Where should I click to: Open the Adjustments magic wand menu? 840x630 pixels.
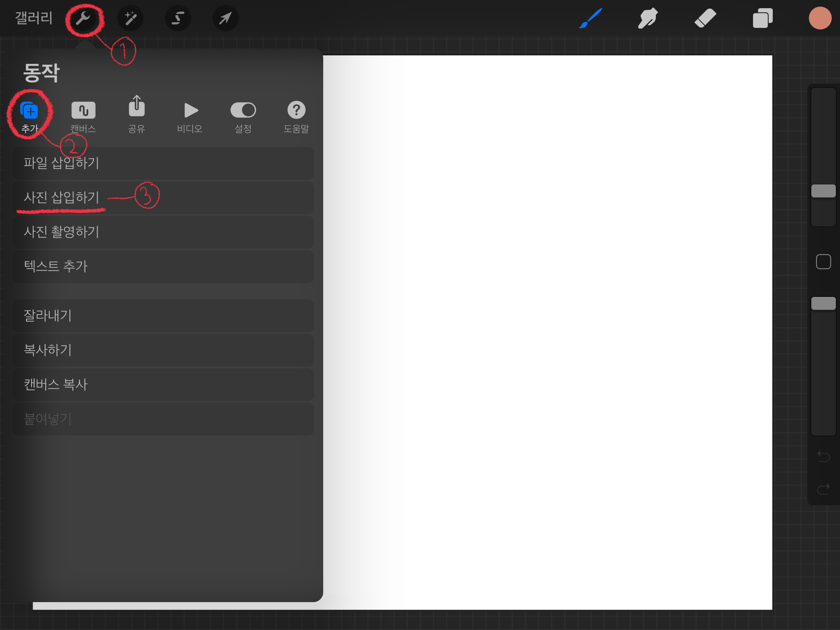tap(130, 18)
